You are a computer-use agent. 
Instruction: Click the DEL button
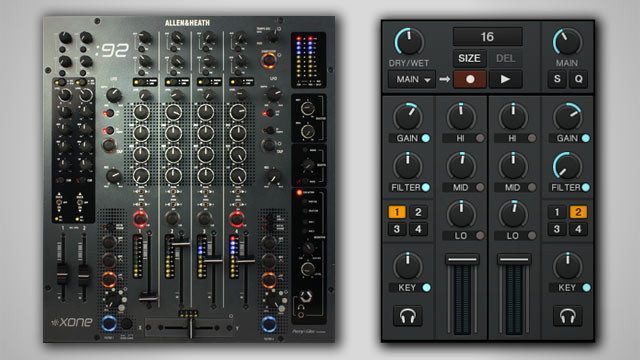coord(505,58)
